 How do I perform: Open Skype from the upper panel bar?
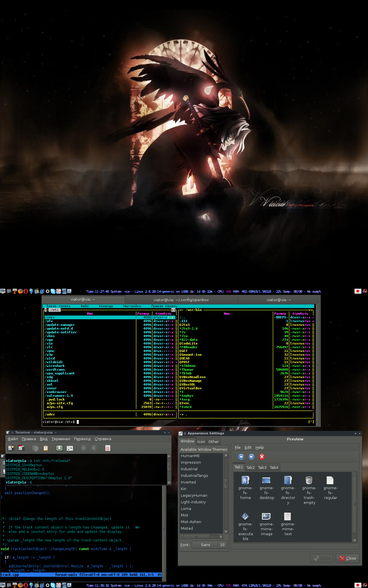53,291
